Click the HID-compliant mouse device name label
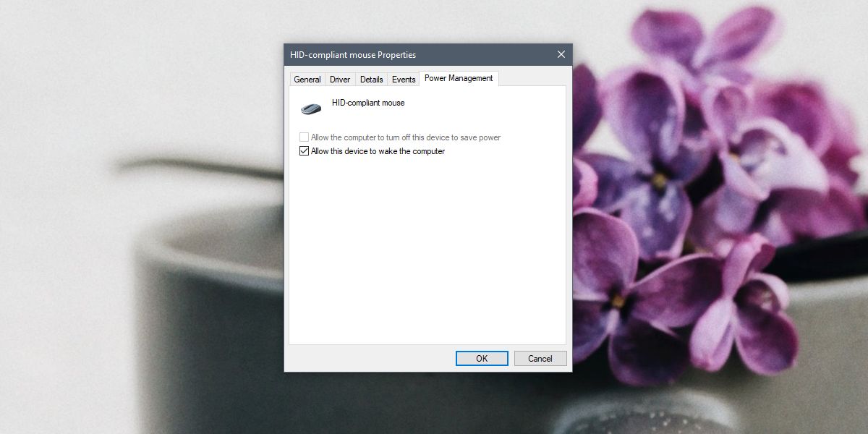Image resolution: width=868 pixels, height=434 pixels. coord(368,103)
